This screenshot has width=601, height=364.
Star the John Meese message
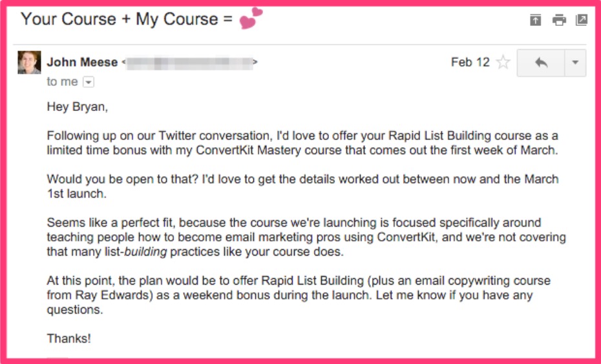coord(503,62)
